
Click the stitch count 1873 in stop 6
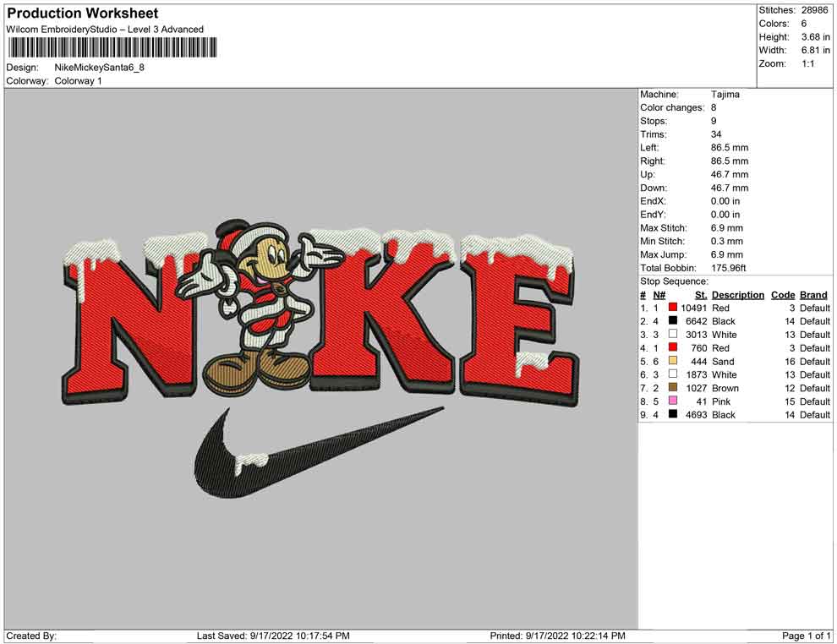[696, 374]
